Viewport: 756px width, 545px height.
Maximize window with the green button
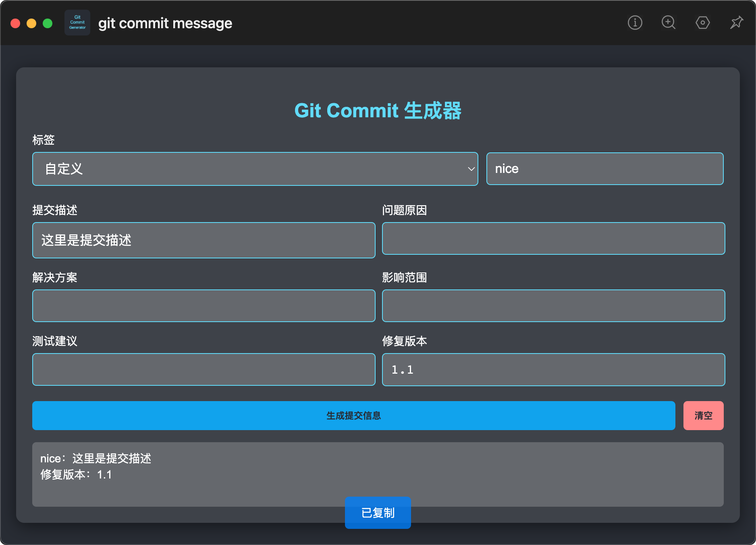[x=48, y=23]
